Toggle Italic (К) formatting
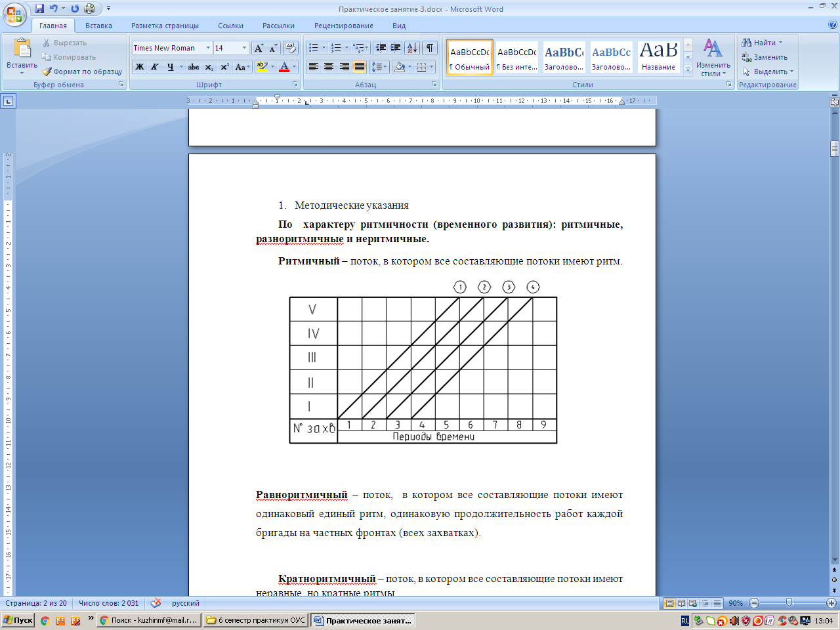The image size is (840, 630). point(155,67)
